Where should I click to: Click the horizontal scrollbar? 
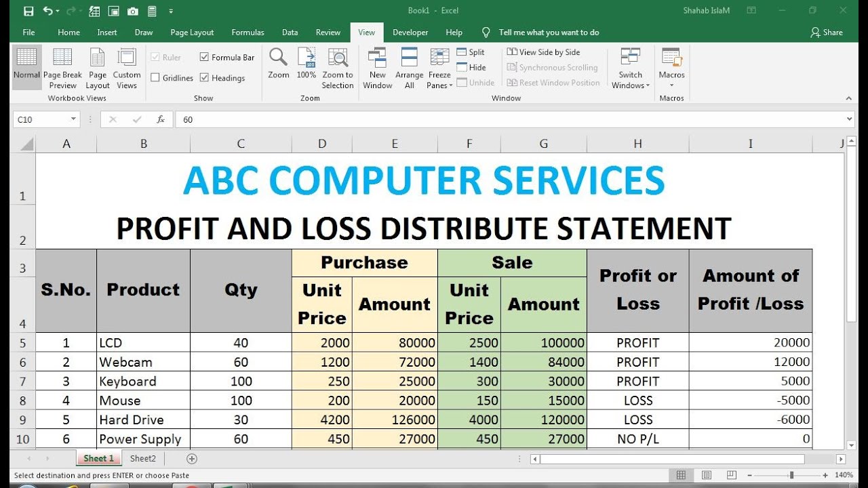[x=671, y=459]
